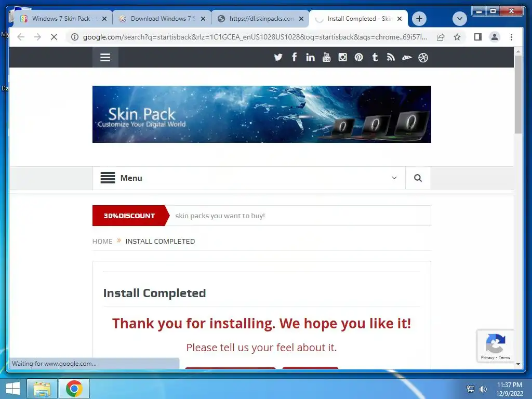Screen dimensions: 532x399
Task: Toggle the Chrome side panel
Action: pyautogui.click(x=478, y=37)
